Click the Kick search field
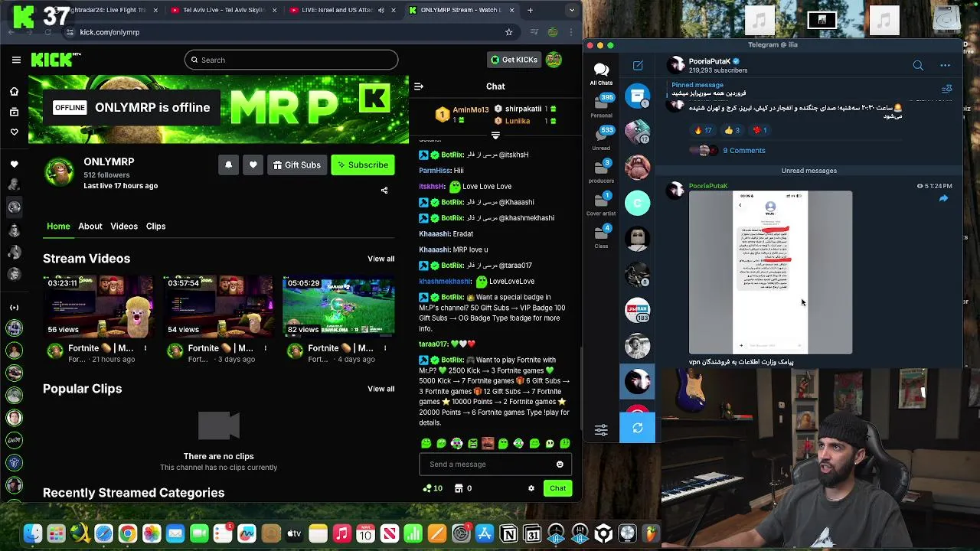 291,60
